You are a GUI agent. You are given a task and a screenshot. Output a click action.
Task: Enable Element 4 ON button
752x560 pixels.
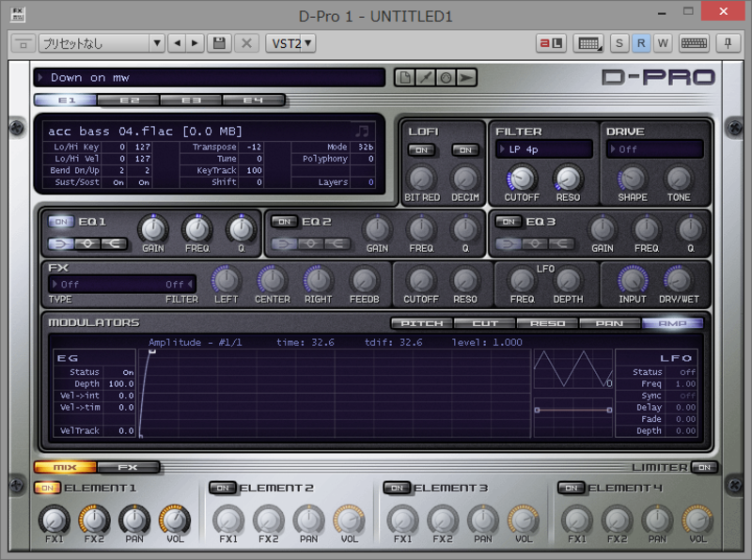[x=572, y=488]
